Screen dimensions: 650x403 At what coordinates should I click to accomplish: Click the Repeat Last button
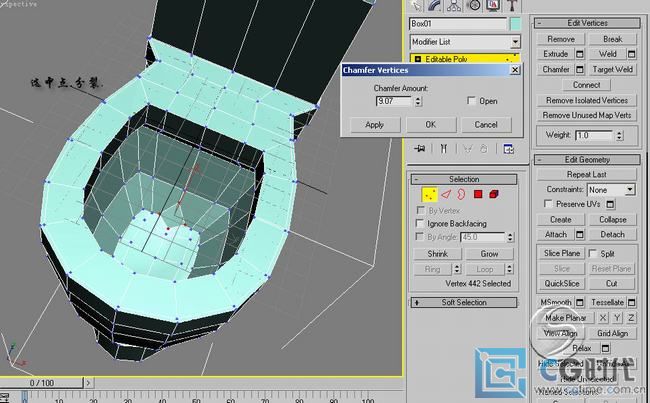586,175
